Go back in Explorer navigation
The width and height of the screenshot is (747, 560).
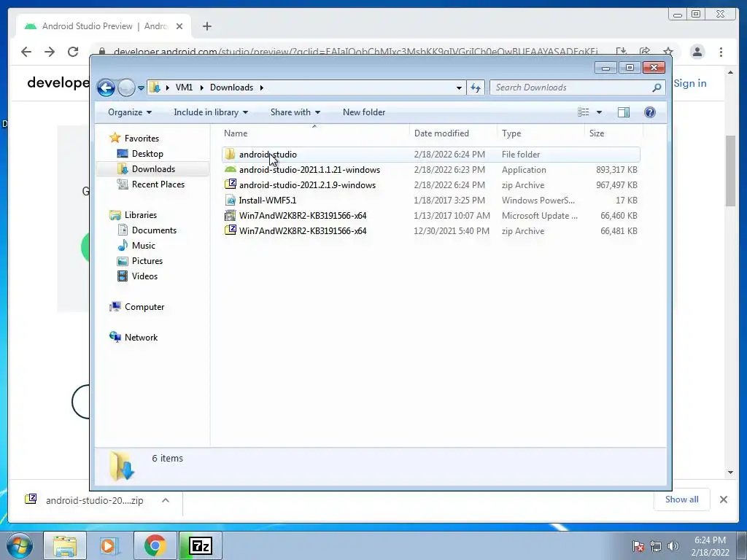pos(106,87)
